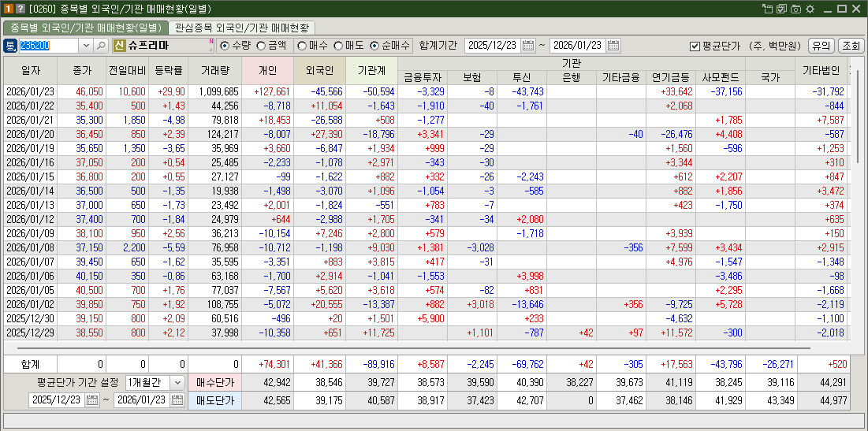Click the 기관계 column header
Image resolution: width=868 pixels, height=431 pixels.
(371, 71)
